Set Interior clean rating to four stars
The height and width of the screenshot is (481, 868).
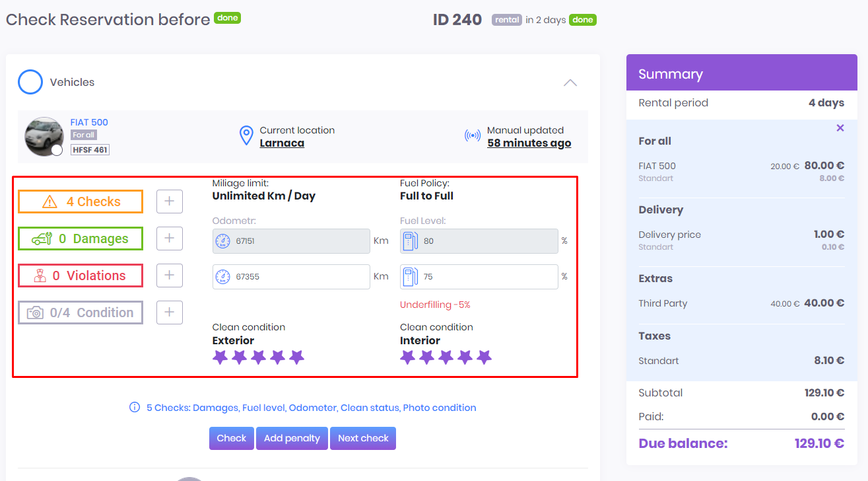465,357
